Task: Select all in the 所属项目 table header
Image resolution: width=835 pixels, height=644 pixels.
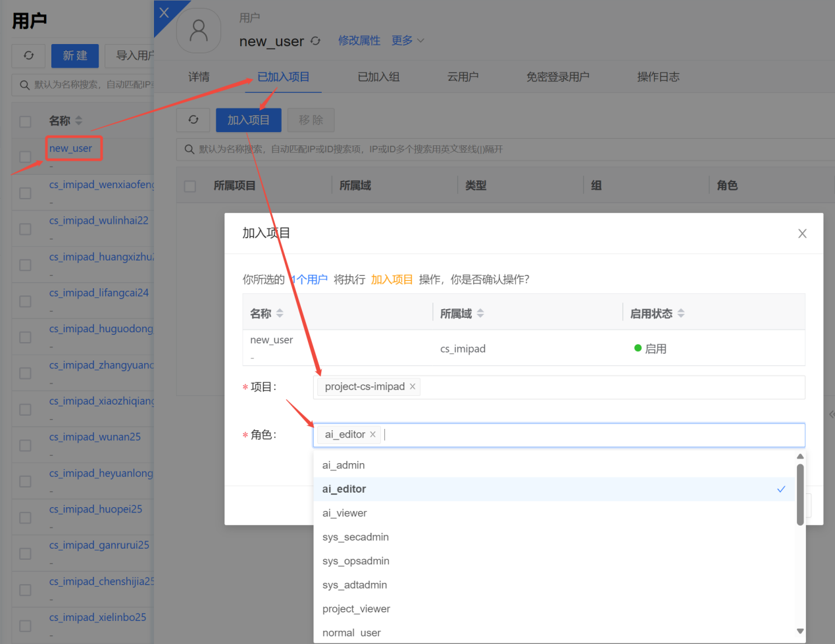Action: (x=190, y=186)
